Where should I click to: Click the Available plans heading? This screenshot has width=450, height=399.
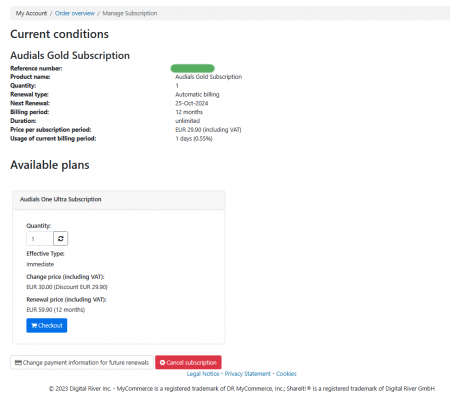[x=50, y=165]
